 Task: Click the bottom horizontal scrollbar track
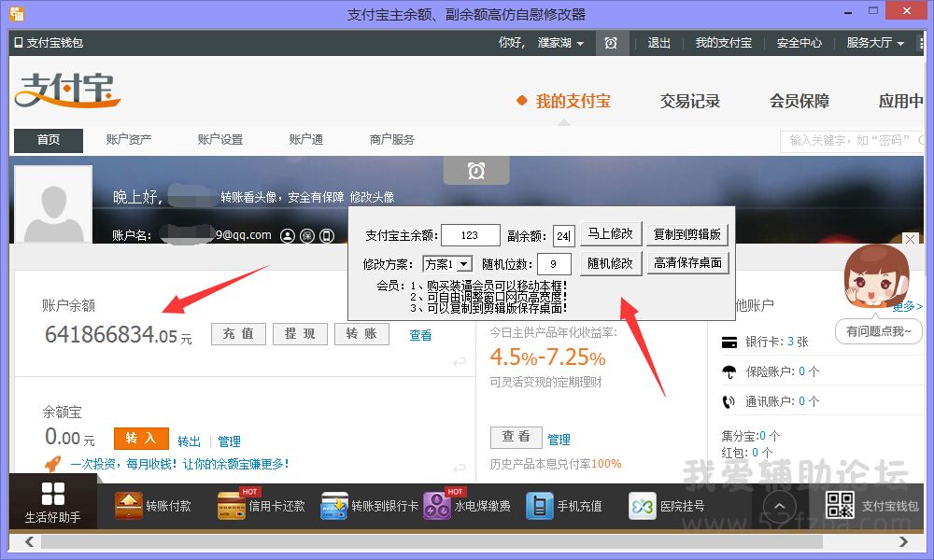(x=467, y=541)
